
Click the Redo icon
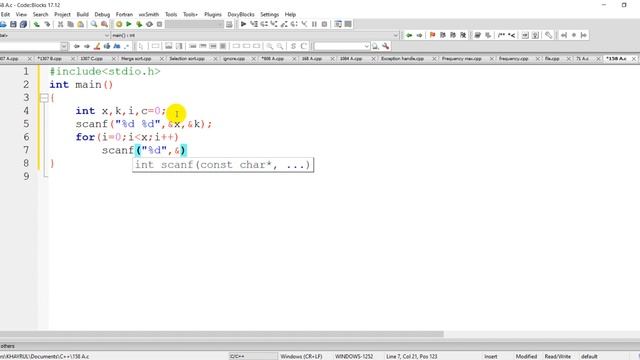point(47,24)
